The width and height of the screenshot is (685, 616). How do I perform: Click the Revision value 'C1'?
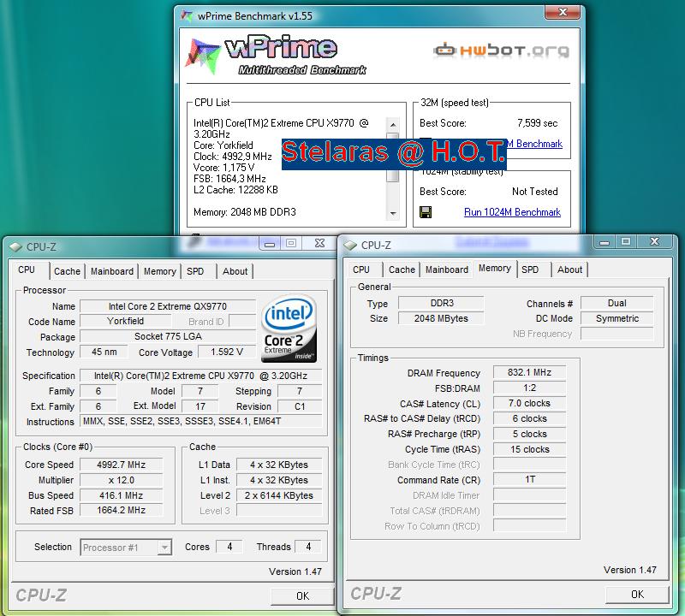point(300,406)
